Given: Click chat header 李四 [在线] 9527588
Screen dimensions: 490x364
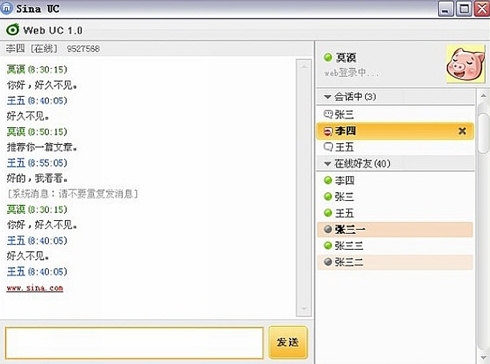Looking at the screenshot, I should 53,49.
